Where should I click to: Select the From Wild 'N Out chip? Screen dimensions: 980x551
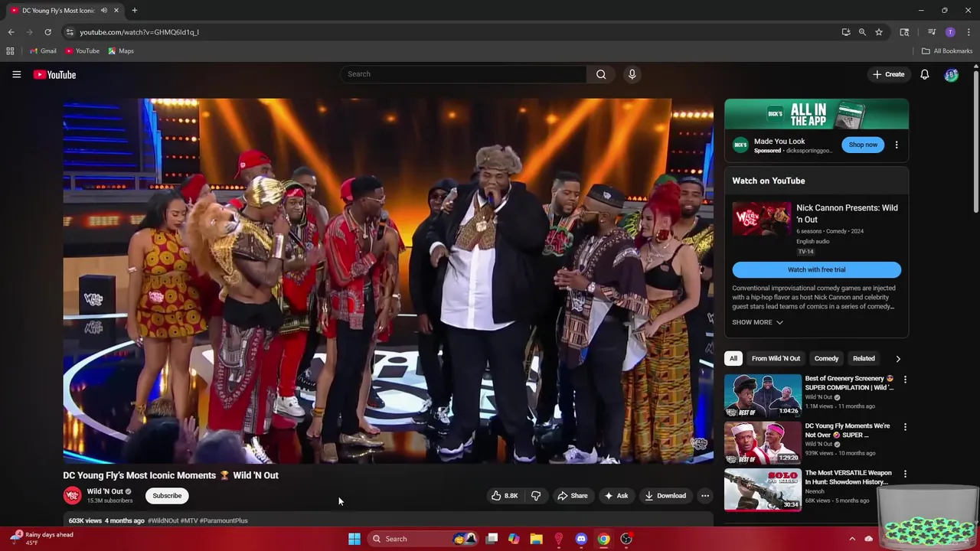tap(776, 358)
